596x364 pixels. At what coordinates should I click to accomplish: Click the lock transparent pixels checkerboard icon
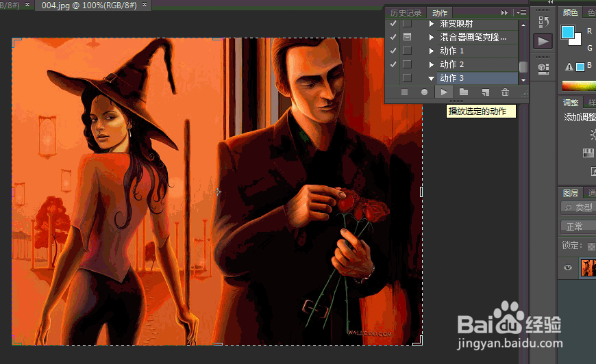[x=591, y=246]
